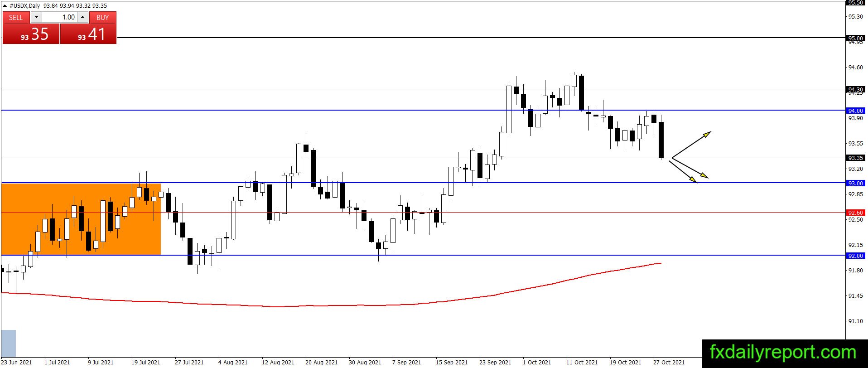Click the current price 93.35 label
Screen dimensions: 868x368
pyautogui.click(x=855, y=158)
